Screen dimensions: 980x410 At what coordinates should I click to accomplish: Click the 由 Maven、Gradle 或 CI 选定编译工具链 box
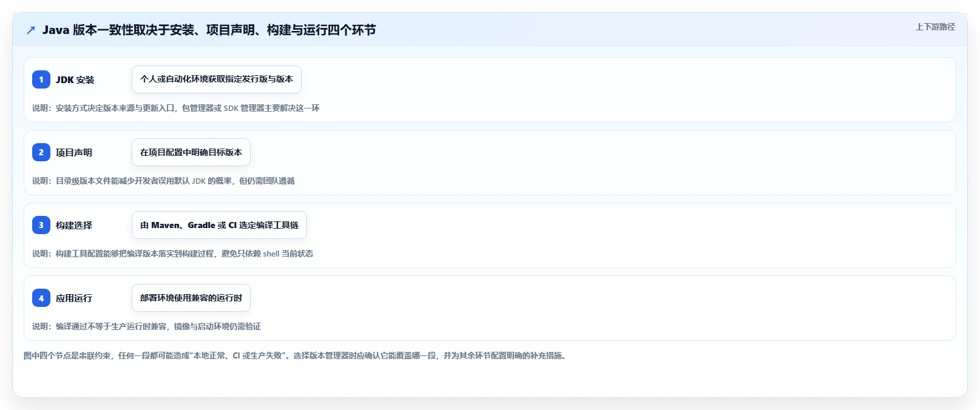tap(219, 225)
